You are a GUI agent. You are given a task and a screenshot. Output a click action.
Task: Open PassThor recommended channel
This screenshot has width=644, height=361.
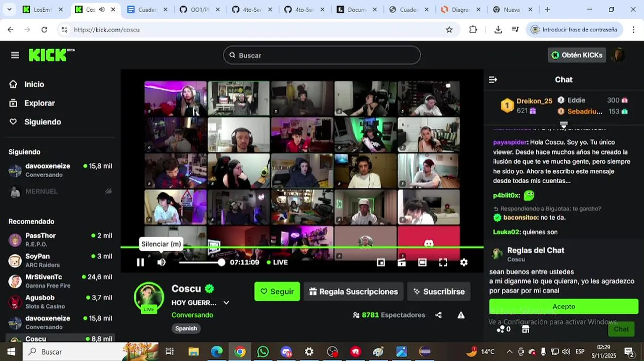[60, 240]
